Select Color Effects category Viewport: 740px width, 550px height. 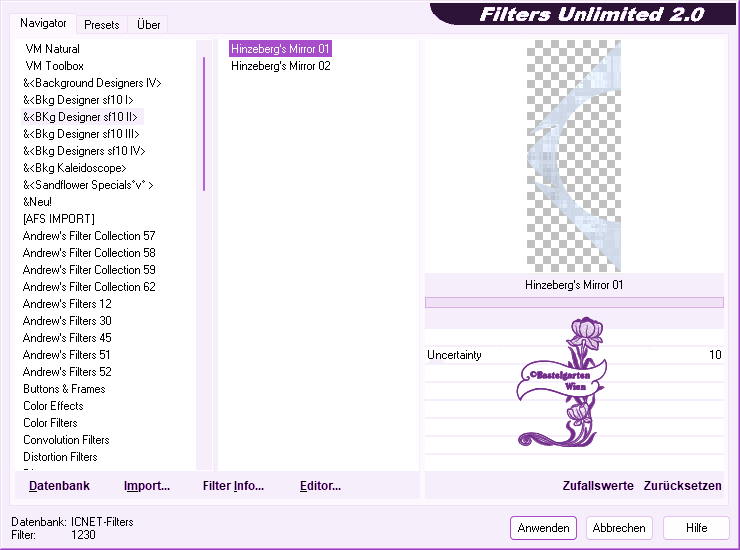53,406
